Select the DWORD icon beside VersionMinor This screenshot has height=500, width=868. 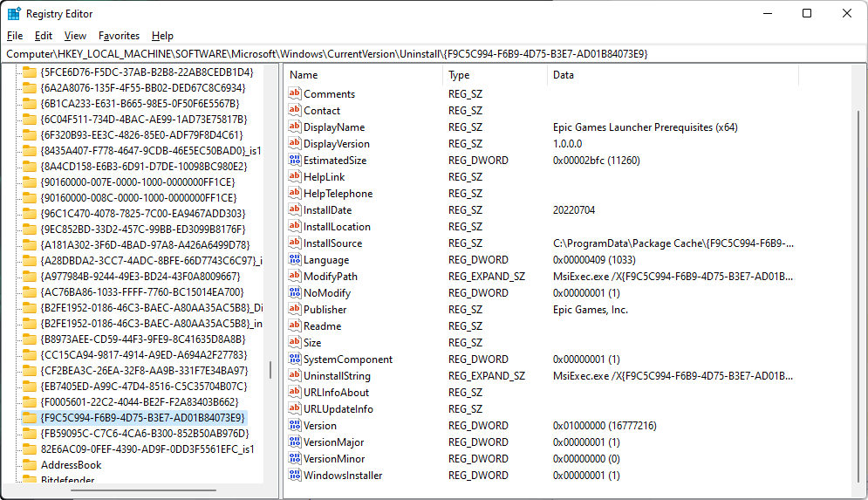[x=295, y=458]
